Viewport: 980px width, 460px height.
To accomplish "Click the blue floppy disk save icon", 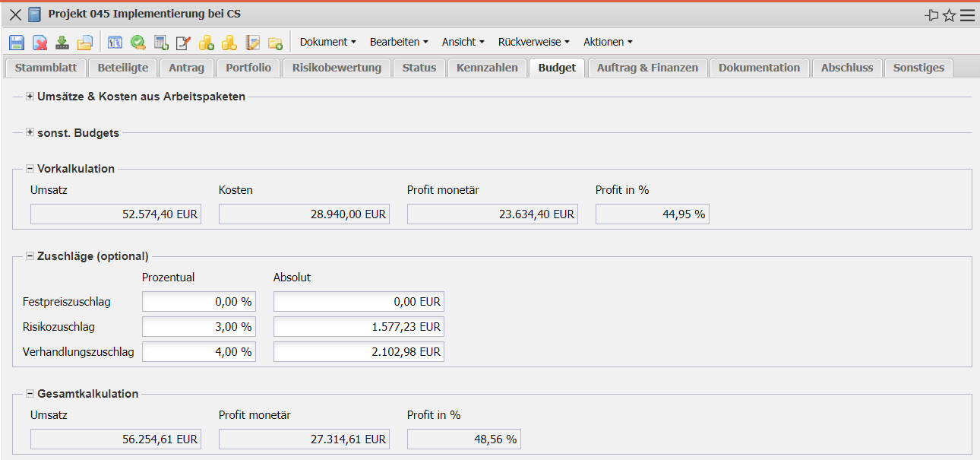I will coord(17,43).
